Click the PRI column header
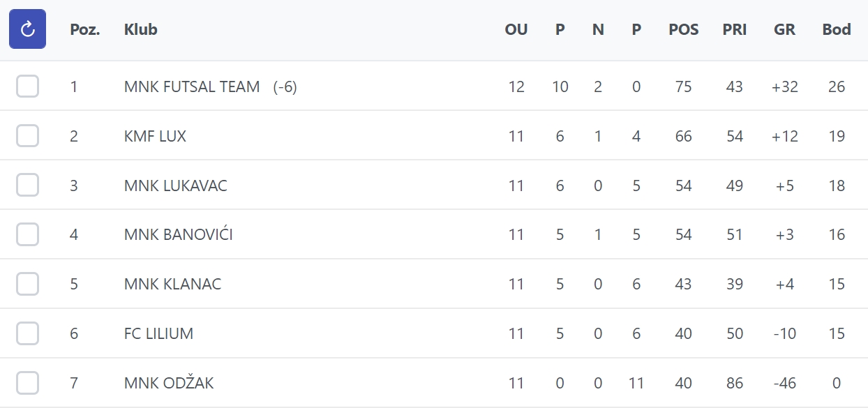Screen dimensions: 868x408 tap(735, 29)
